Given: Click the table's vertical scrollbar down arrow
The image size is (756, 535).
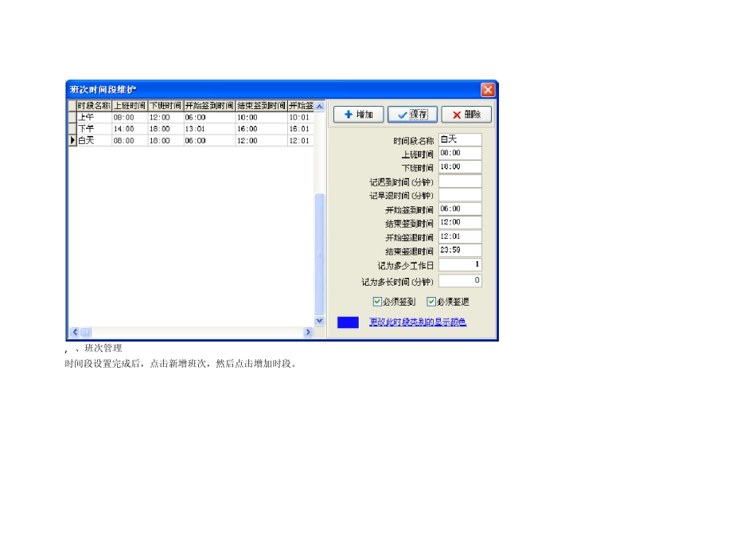Looking at the screenshot, I should [319, 320].
